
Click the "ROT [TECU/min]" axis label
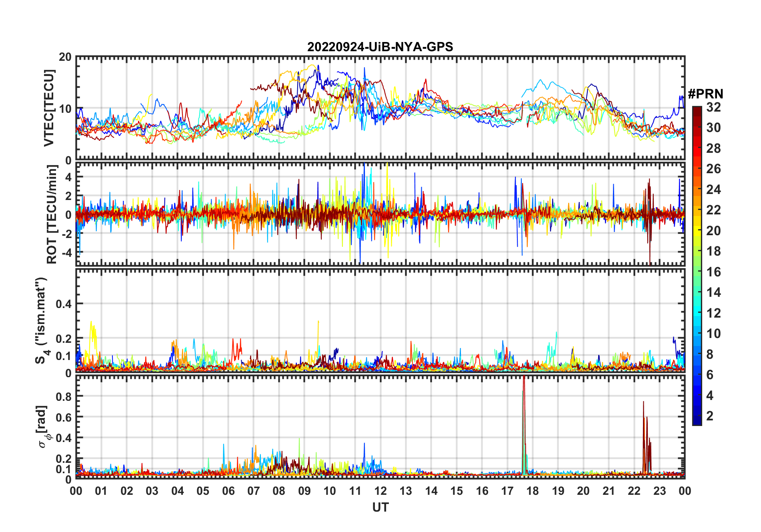[x=52, y=214]
